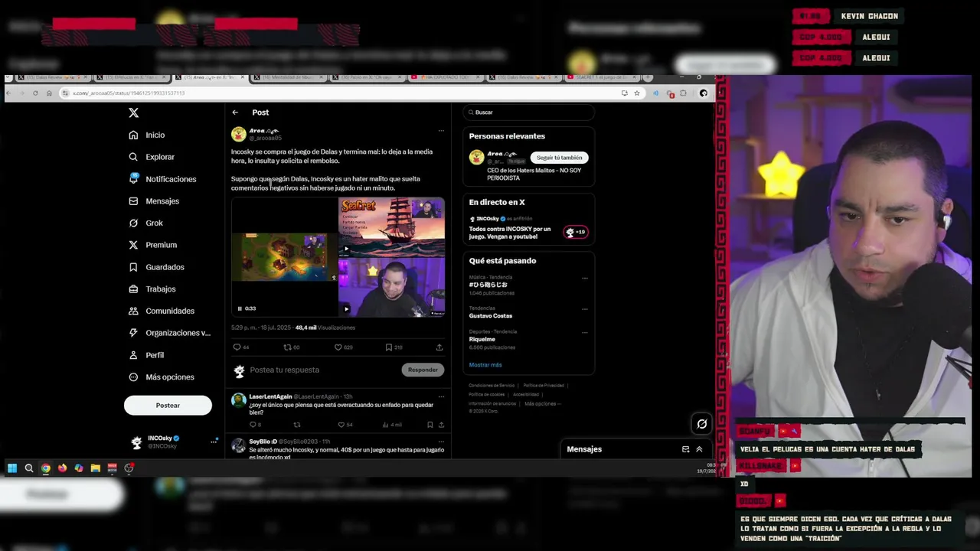Expand the Mensajes drawer
The width and height of the screenshot is (980, 551).
[699, 449]
